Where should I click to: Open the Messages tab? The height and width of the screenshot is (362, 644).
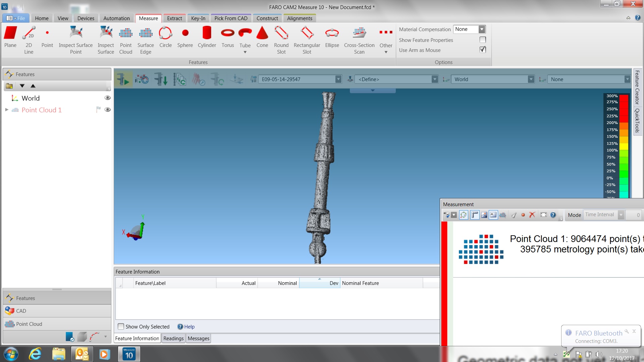(x=199, y=339)
